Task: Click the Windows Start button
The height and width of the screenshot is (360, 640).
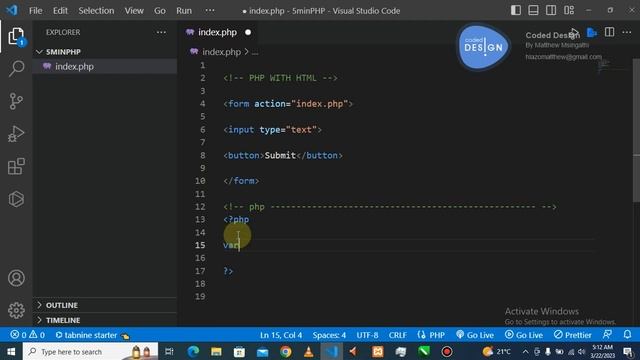Action: [x=11, y=351]
